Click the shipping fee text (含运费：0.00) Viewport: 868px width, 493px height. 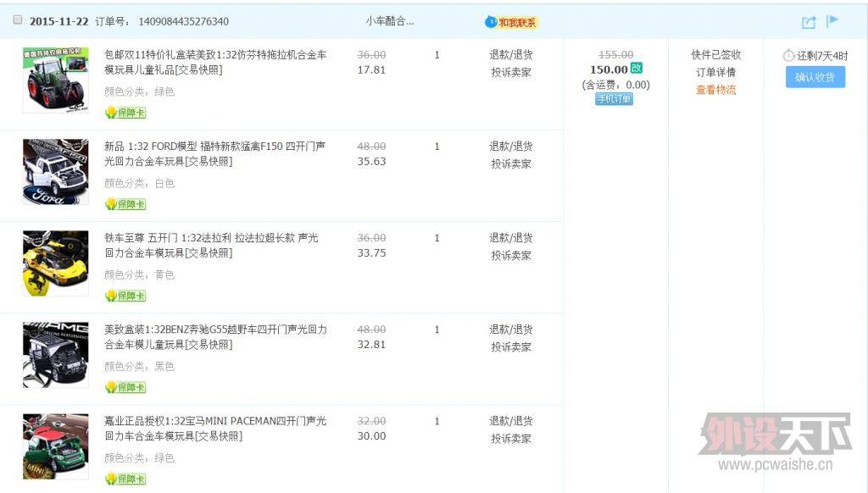[615, 85]
